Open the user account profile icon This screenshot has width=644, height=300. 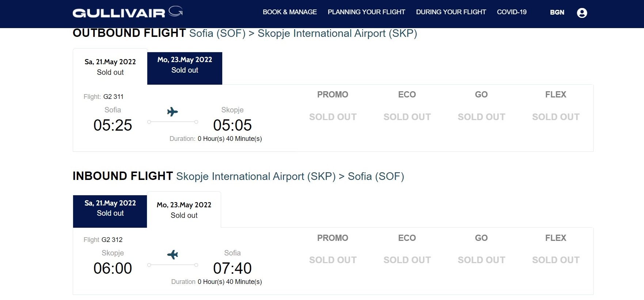(582, 13)
